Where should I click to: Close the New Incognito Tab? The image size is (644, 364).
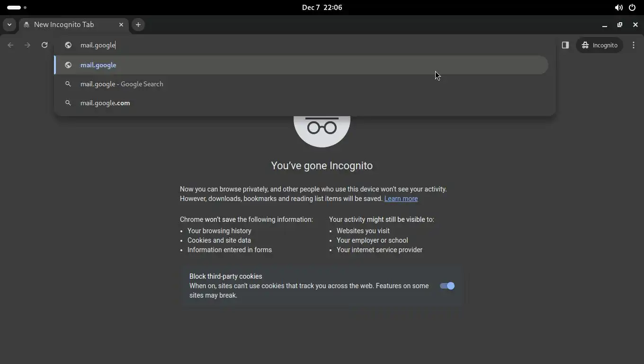tap(121, 25)
